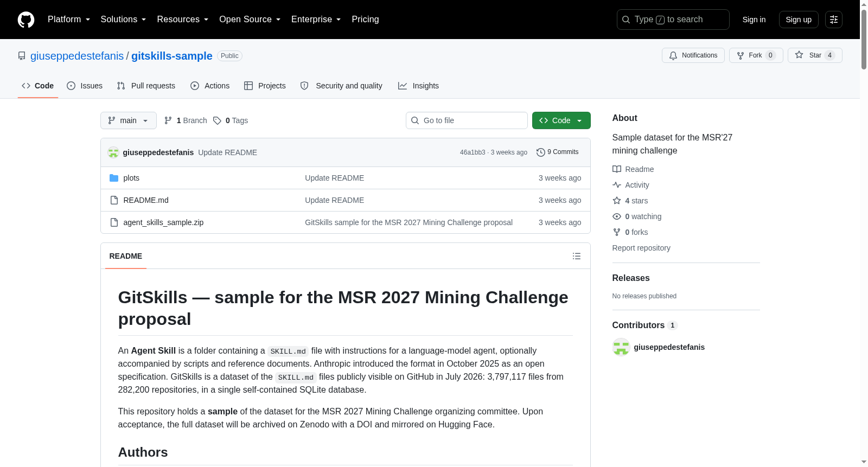
Task: Open the GitSkills sample commit message
Action: click(x=409, y=222)
